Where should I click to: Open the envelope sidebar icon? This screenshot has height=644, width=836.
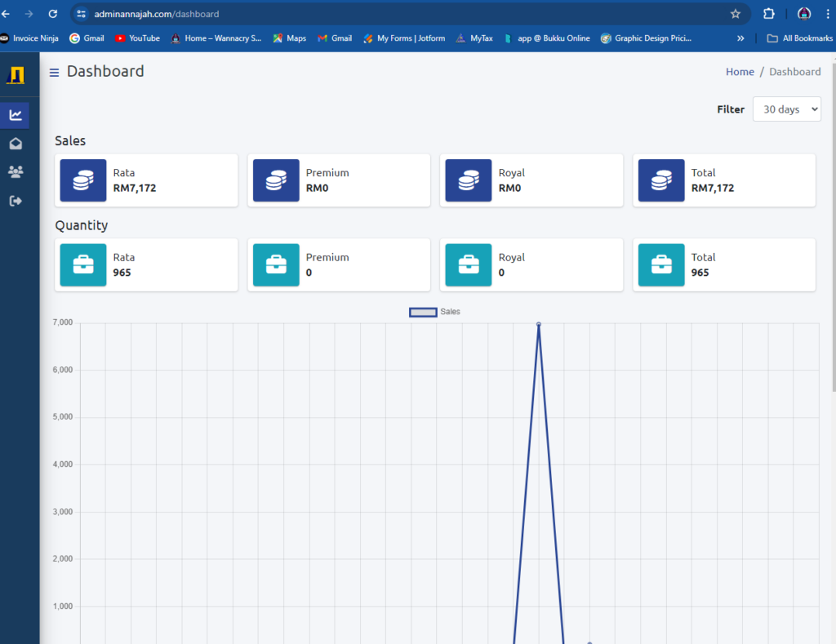[x=16, y=144]
